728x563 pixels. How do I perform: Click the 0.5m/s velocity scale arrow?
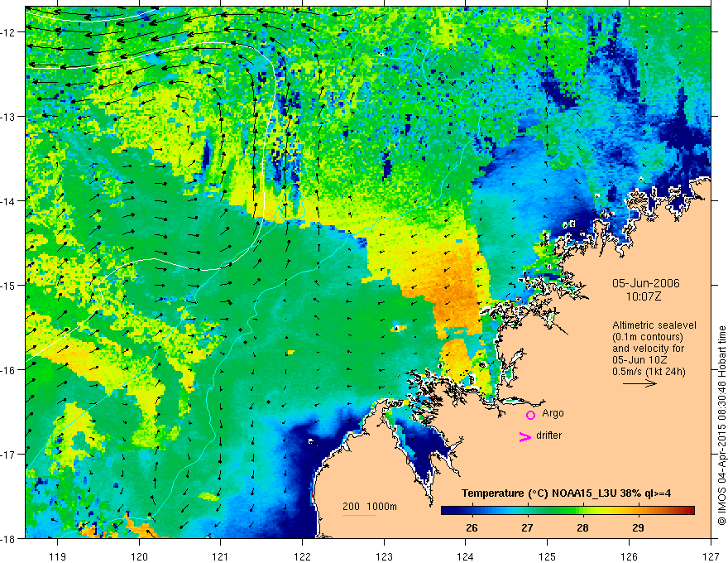639,383
